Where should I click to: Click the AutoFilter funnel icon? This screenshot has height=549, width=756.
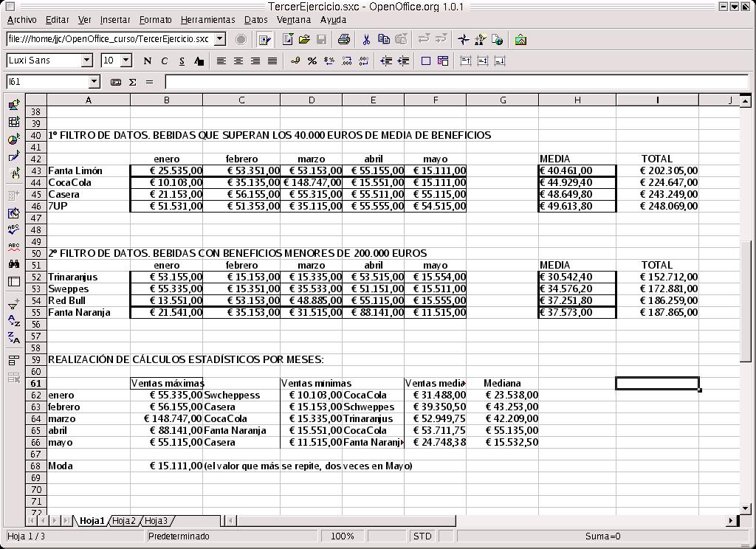[13, 304]
